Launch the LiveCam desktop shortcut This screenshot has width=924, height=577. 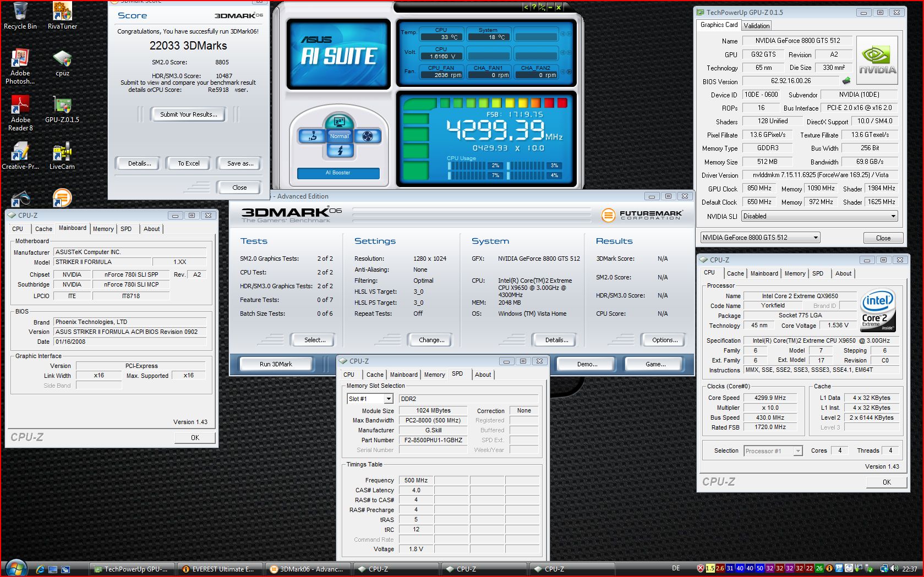point(62,156)
